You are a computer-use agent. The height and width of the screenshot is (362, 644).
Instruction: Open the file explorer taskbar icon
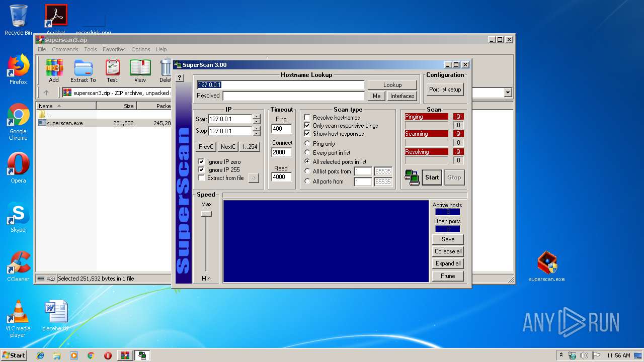pyautogui.click(x=57, y=355)
